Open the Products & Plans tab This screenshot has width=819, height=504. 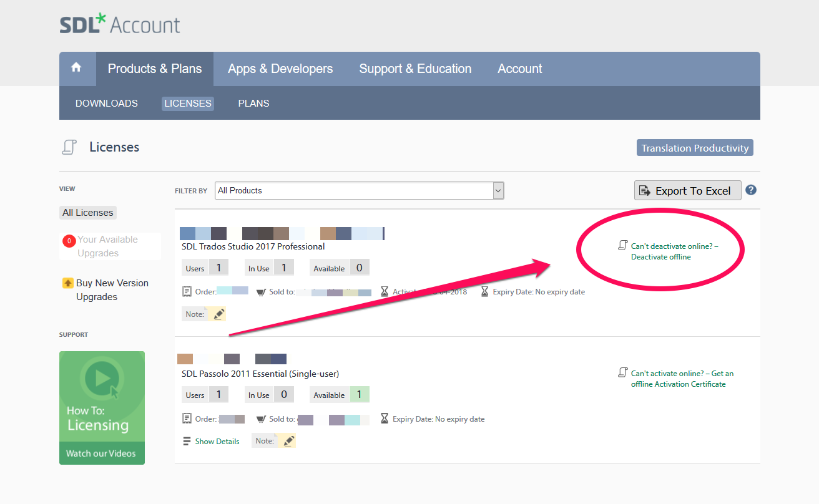pos(155,69)
